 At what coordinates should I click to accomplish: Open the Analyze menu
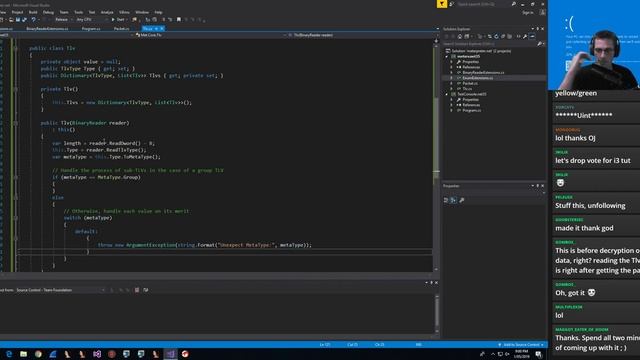pyautogui.click(x=107, y=12)
